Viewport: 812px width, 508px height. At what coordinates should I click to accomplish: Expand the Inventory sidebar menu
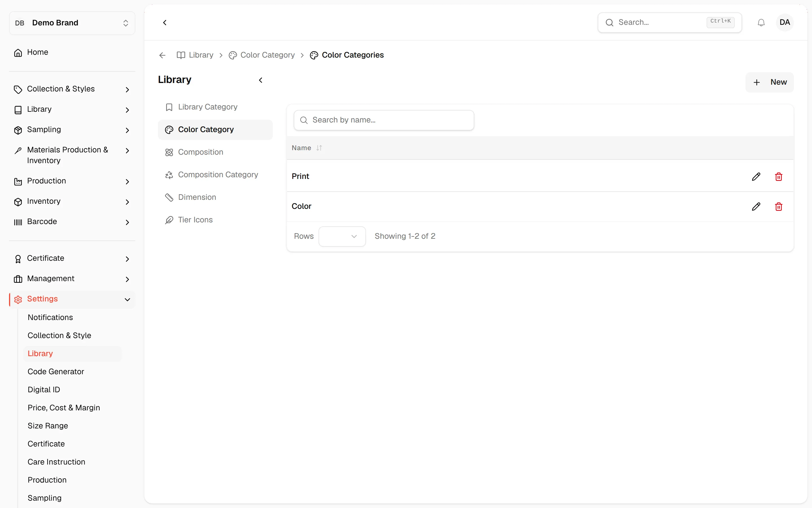72,201
